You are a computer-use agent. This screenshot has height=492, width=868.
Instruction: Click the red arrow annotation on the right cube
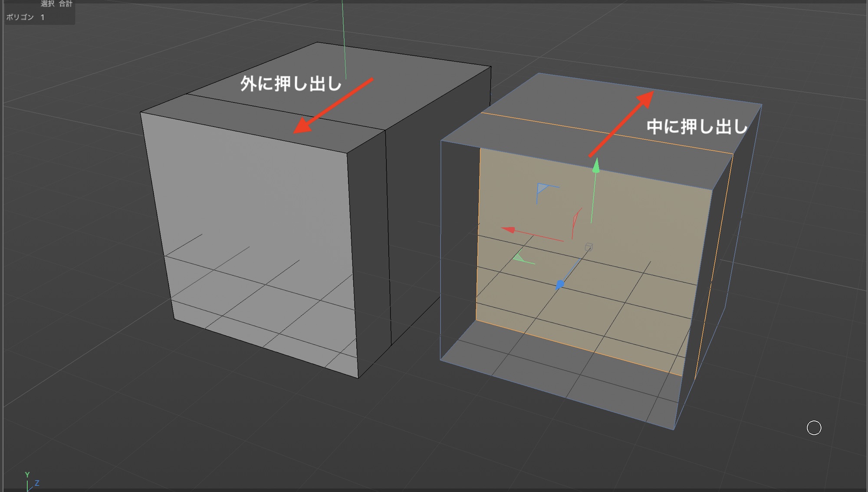coord(621,124)
